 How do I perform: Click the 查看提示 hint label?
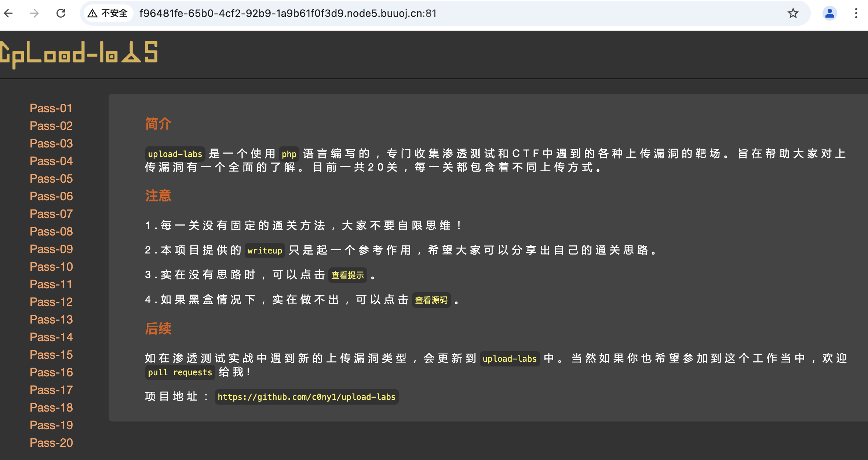(x=347, y=275)
